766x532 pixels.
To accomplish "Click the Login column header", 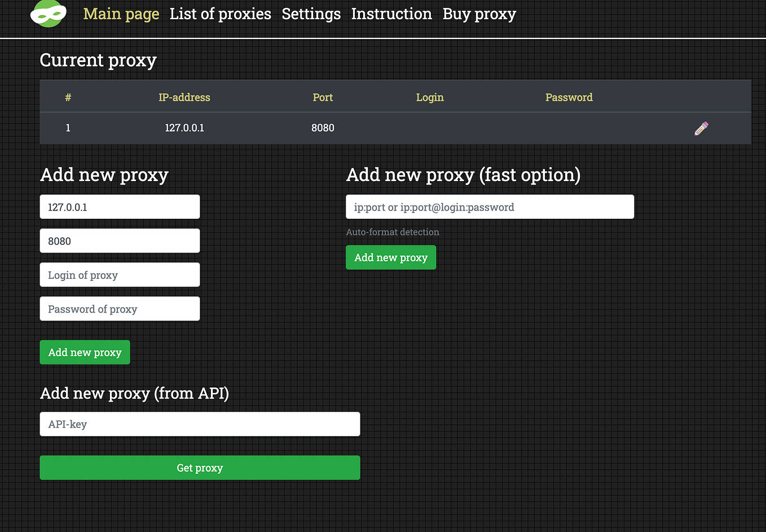I will (430, 97).
